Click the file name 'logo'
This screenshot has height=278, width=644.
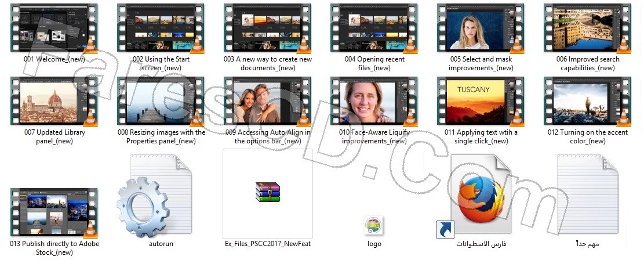tap(374, 244)
